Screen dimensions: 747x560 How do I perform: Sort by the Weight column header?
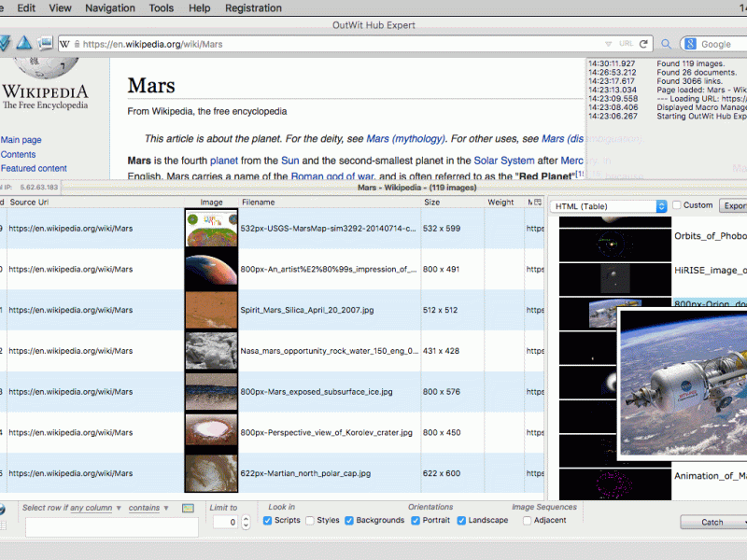(x=504, y=202)
